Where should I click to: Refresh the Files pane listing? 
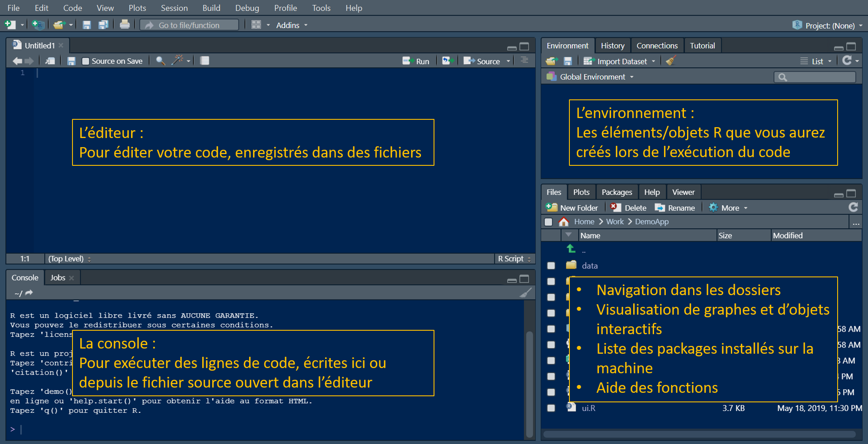[x=853, y=207]
